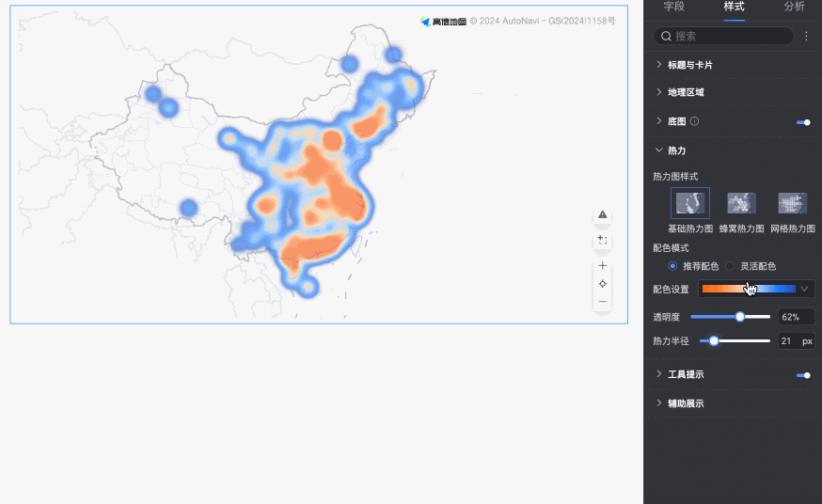Expand the 底图 section chevron
The image size is (822, 504).
659,121
